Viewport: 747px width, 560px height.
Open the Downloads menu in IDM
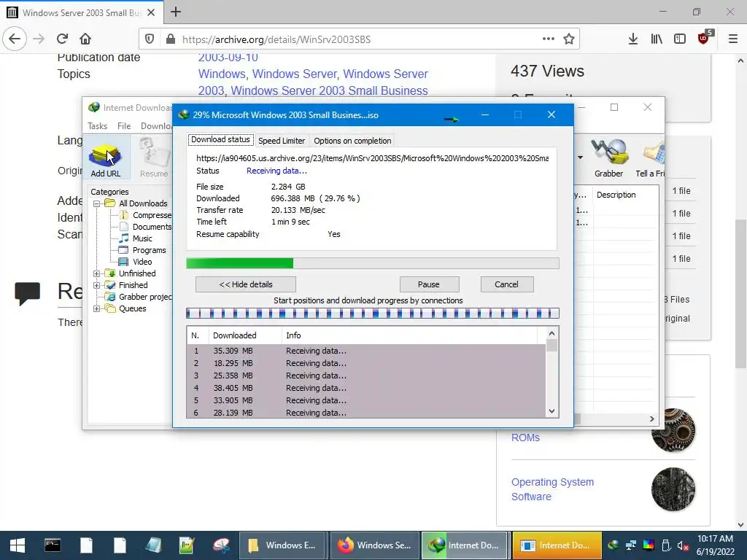(156, 125)
